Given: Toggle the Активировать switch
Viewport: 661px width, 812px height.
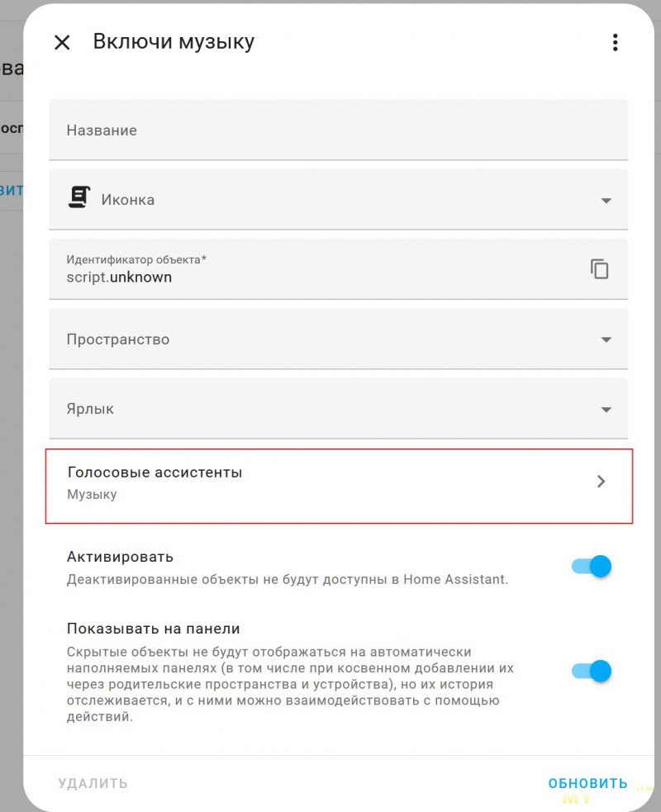Looking at the screenshot, I should [592, 566].
